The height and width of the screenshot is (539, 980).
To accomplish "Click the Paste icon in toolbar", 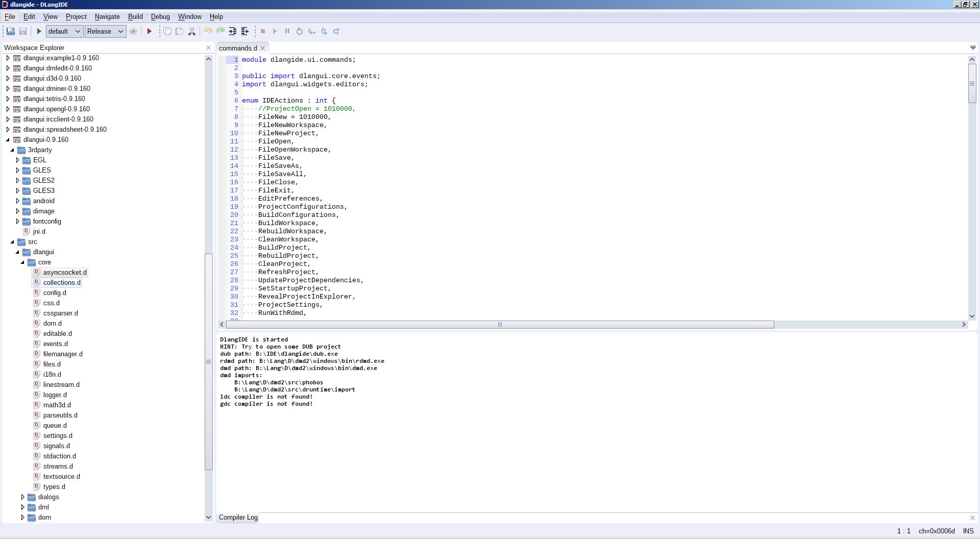I will pyautogui.click(x=180, y=31).
